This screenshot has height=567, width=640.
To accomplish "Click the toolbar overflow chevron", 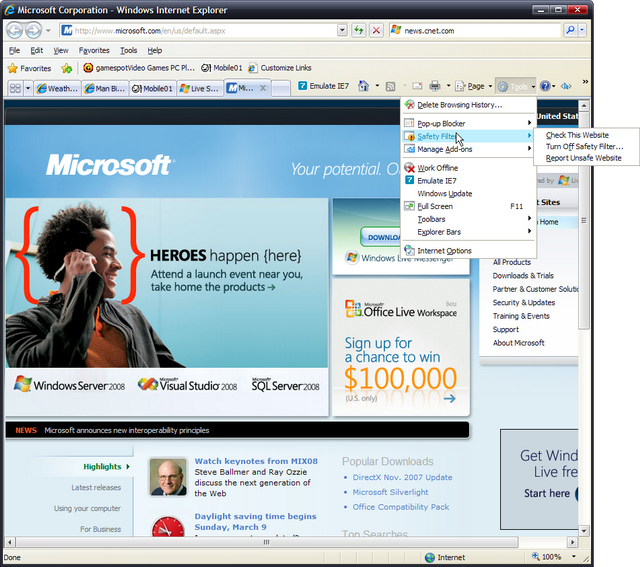I will (585, 82).
